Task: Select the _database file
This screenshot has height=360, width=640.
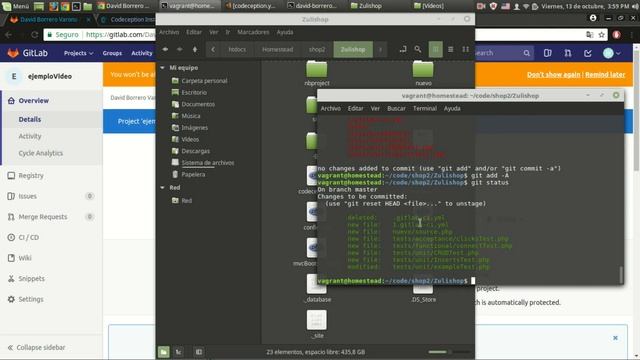Action: [317, 289]
